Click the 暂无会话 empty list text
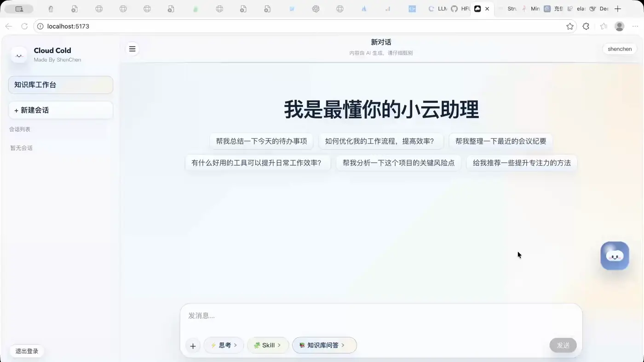Screen dimensions: 644x362 pyautogui.click(x=21, y=148)
